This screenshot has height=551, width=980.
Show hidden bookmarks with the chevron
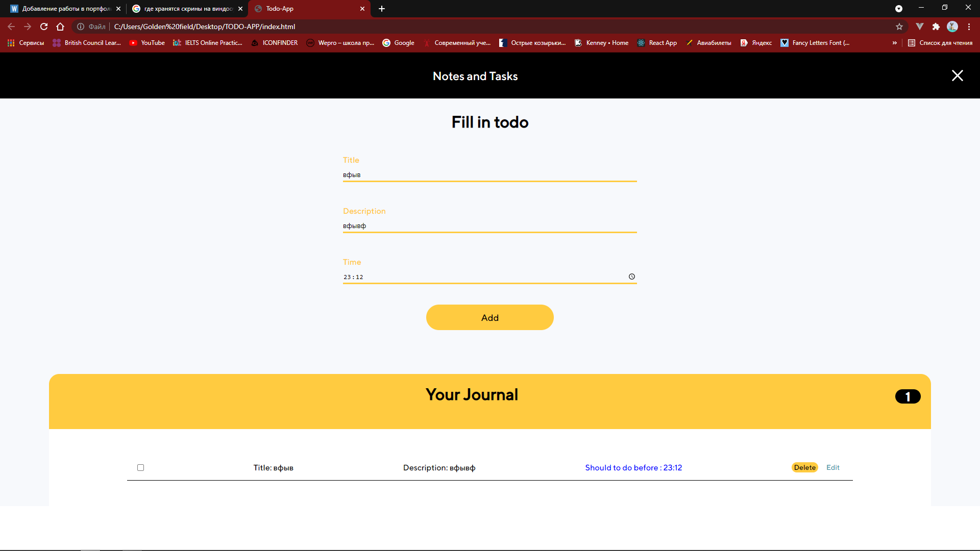[x=894, y=43]
